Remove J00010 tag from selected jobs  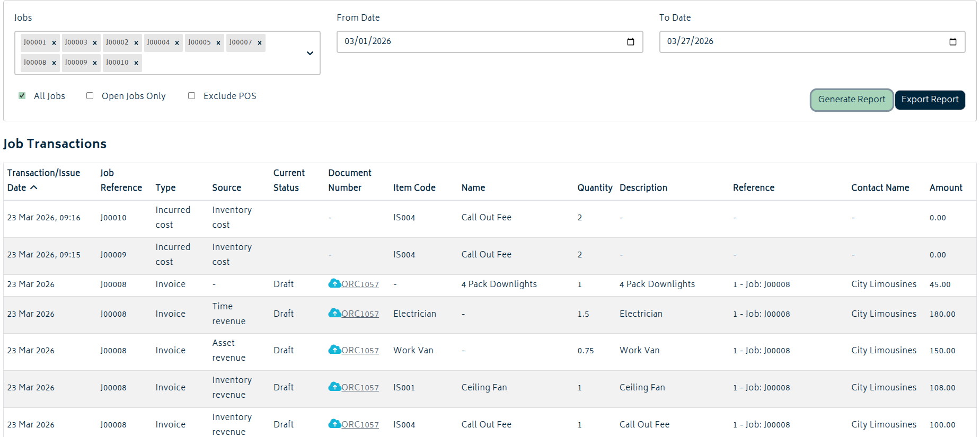point(136,63)
